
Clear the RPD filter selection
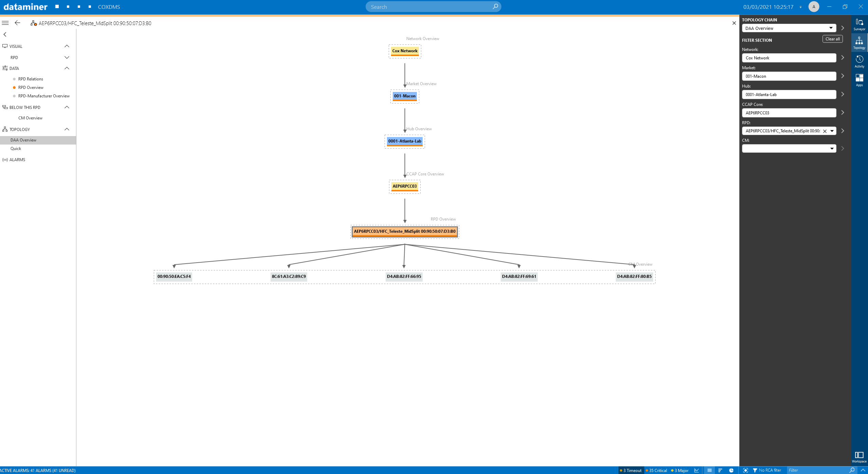(x=825, y=131)
